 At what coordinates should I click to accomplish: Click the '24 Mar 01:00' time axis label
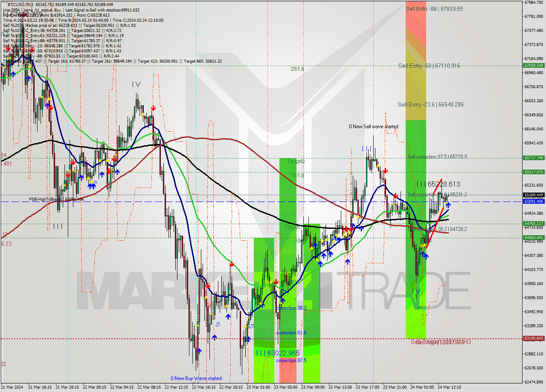pyautogui.click(x=423, y=387)
